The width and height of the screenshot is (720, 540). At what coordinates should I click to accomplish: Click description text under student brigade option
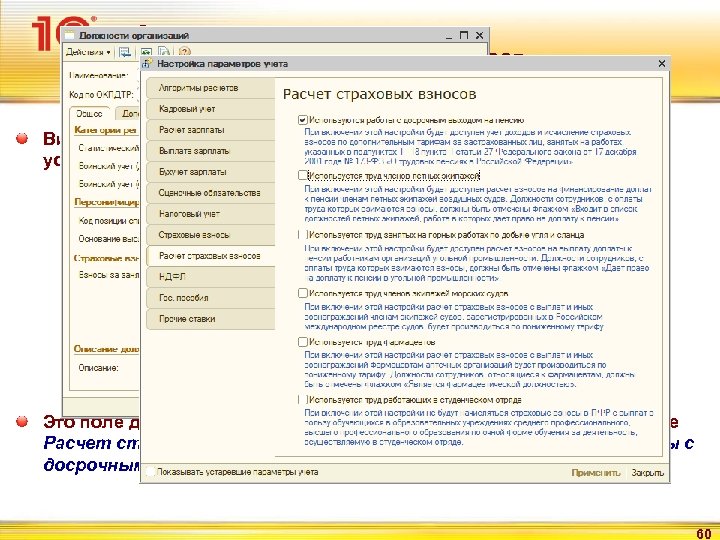point(478,428)
